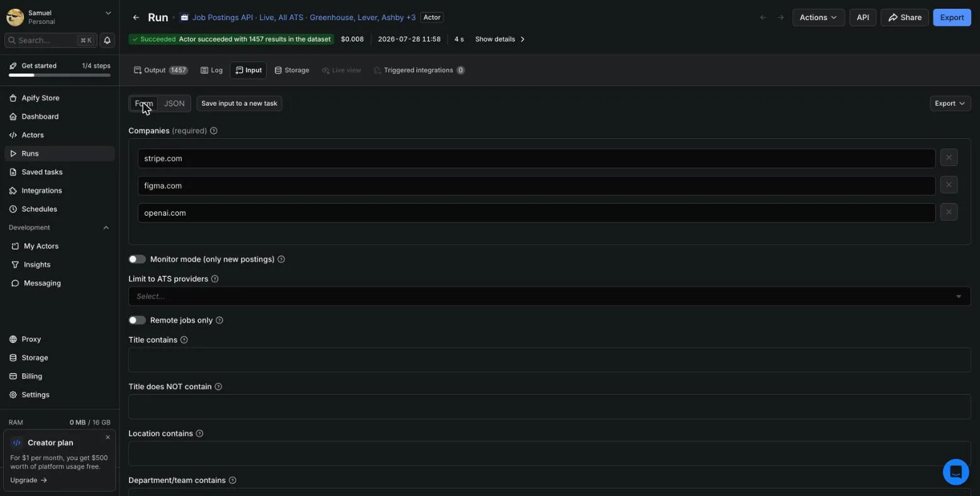
Task: Go to next run arrow
Action: click(x=781, y=18)
